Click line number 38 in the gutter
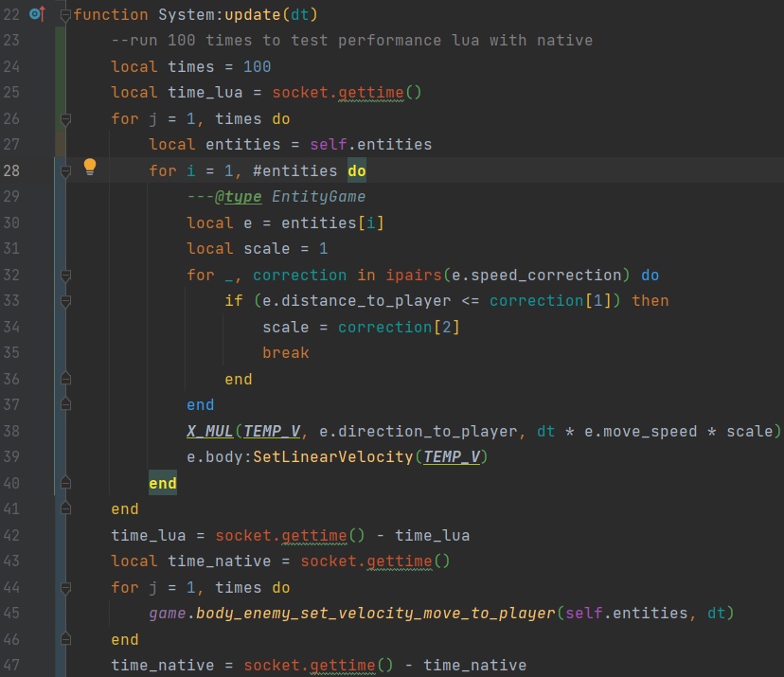The image size is (784, 677). (12, 431)
